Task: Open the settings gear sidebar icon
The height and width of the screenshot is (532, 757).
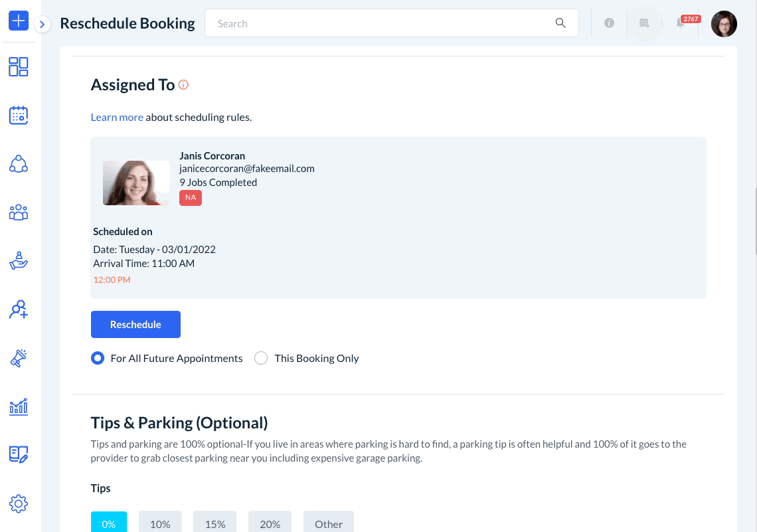Action: click(x=19, y=503)
